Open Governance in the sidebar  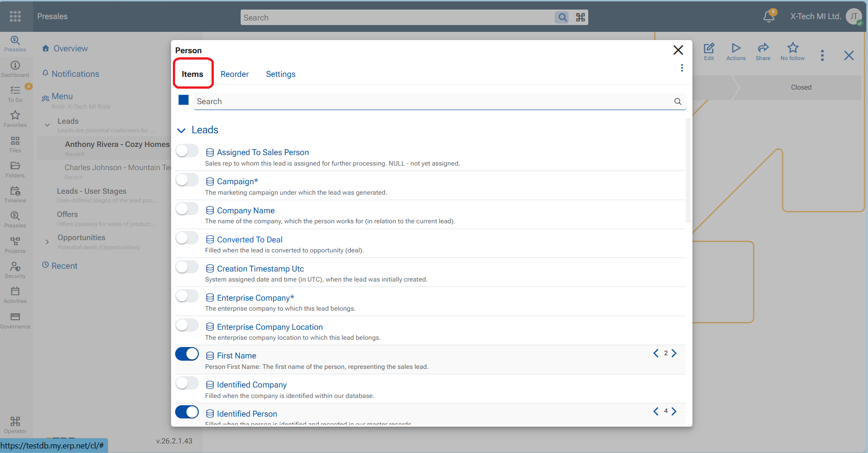(x=15, y=321)
